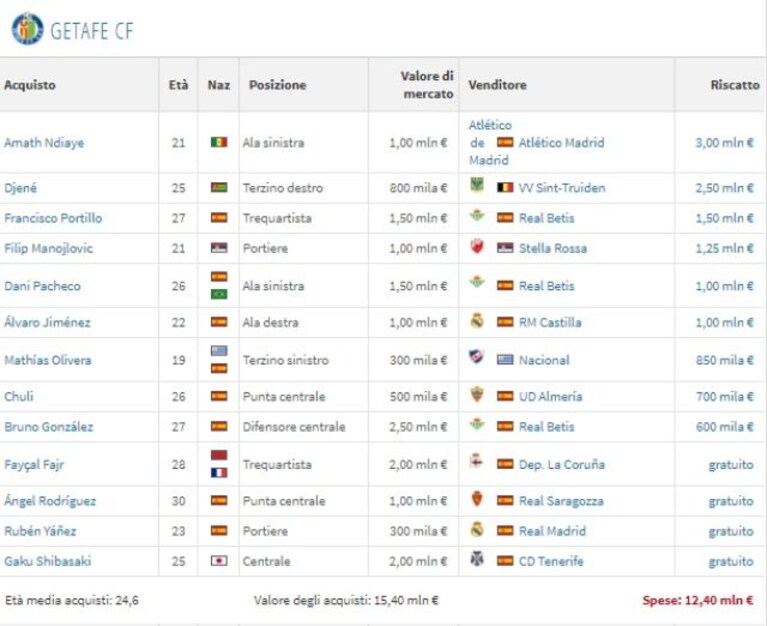Click the CD Tenerife club crest icon
Screen dimensions: 767x626
[476, 559]
